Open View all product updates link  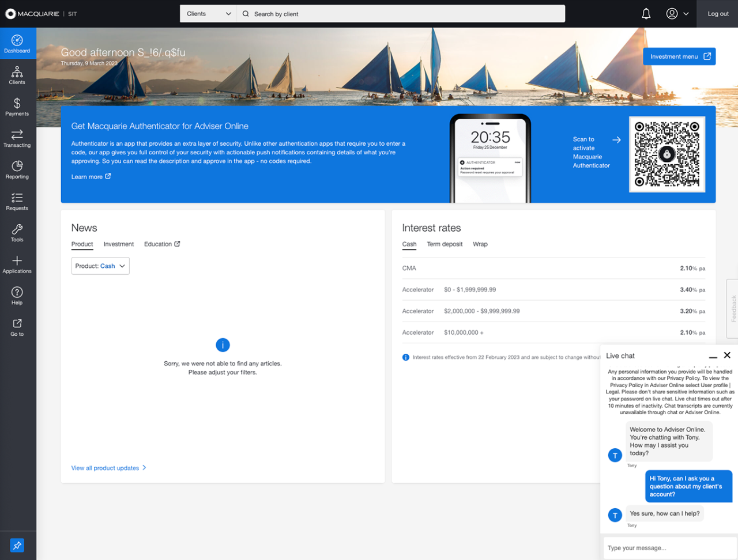[109, 468]
